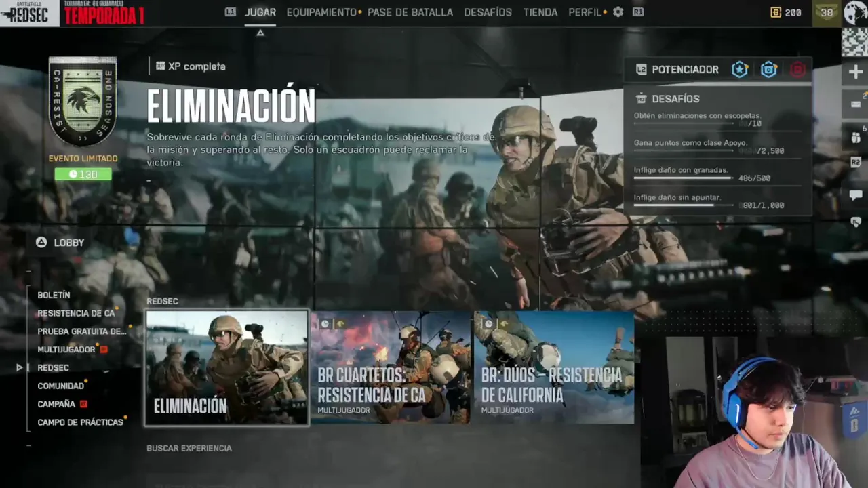The image size is (868, 488).
Task: Click the Desafíos R3 icon
Action: coord(641,99)
